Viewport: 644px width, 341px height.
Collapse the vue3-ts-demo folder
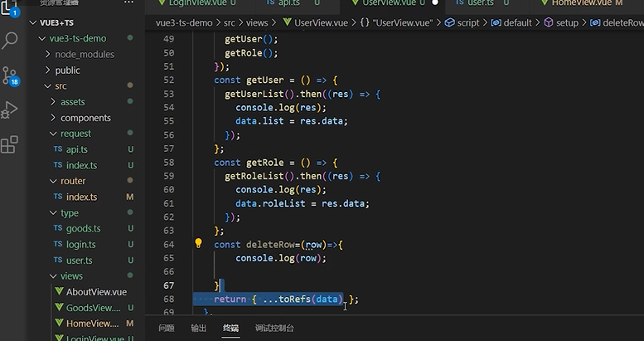(41, 38)
